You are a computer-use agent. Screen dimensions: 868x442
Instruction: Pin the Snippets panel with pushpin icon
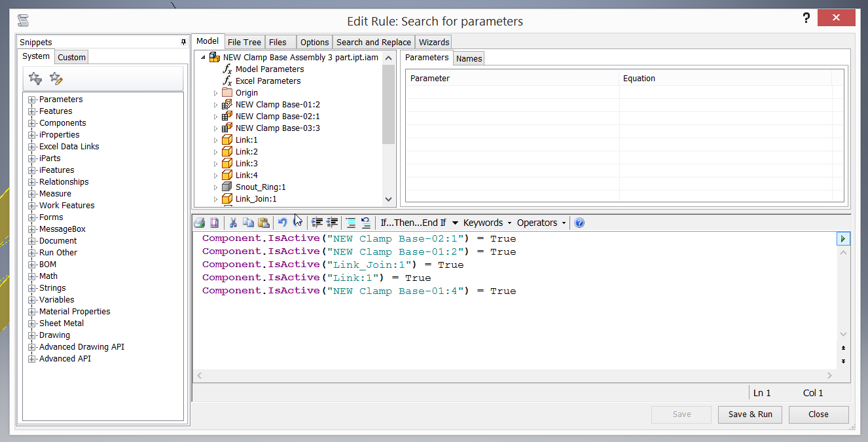(x=183, y=43)
